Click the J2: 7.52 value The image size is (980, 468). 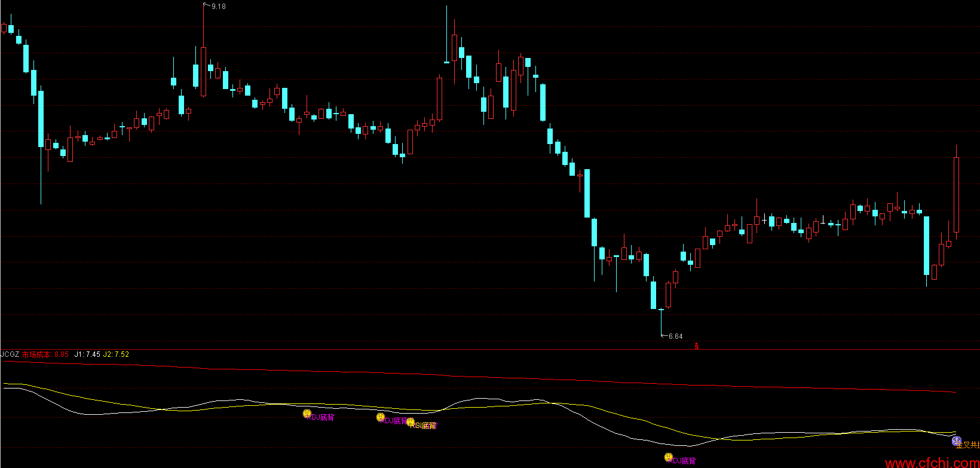coord(116,354)
